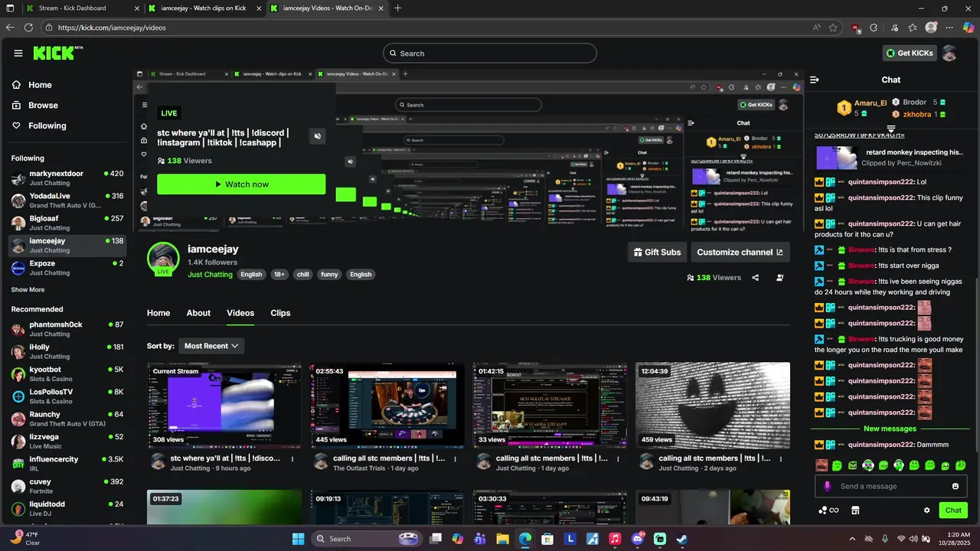Open the hamburger menu beside the Kick logo
980x551 pixels.
[x=18, y=54]
